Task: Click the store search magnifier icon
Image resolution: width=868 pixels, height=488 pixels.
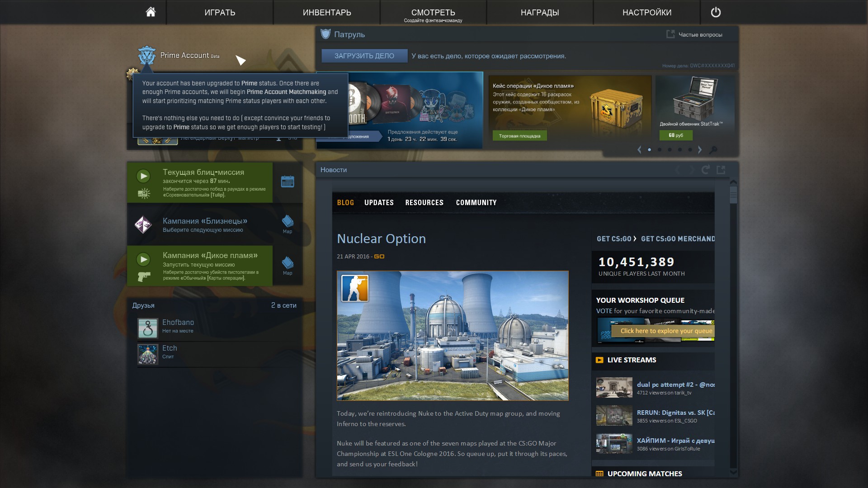Action: 713,150
